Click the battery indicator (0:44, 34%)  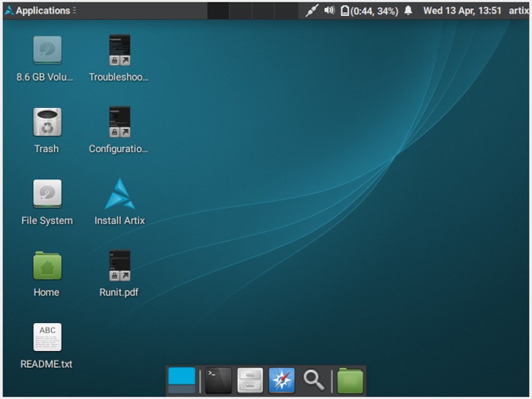(369, 11)
